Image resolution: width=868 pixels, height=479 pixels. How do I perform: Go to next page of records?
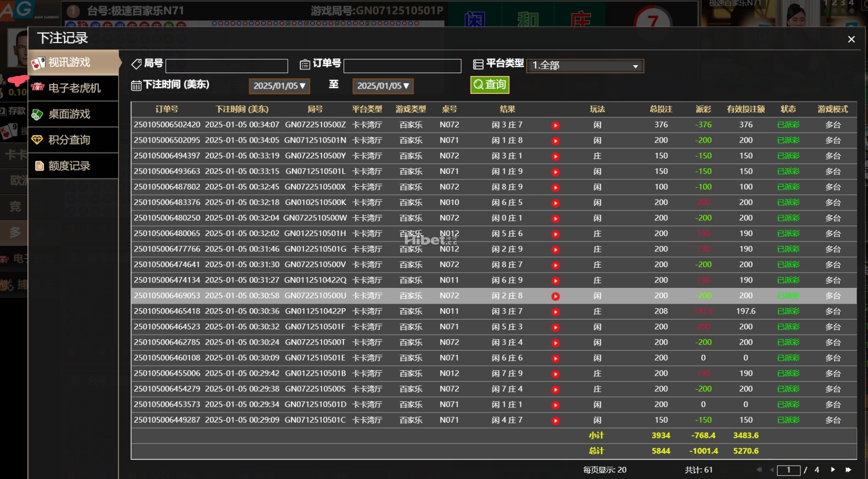833,470
